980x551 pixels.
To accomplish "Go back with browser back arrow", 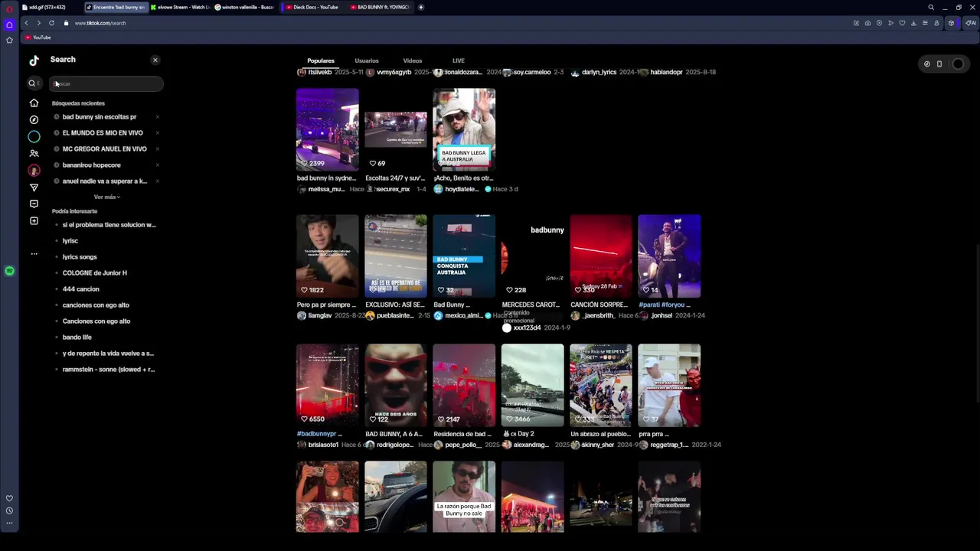I will (x=27, y=23).
